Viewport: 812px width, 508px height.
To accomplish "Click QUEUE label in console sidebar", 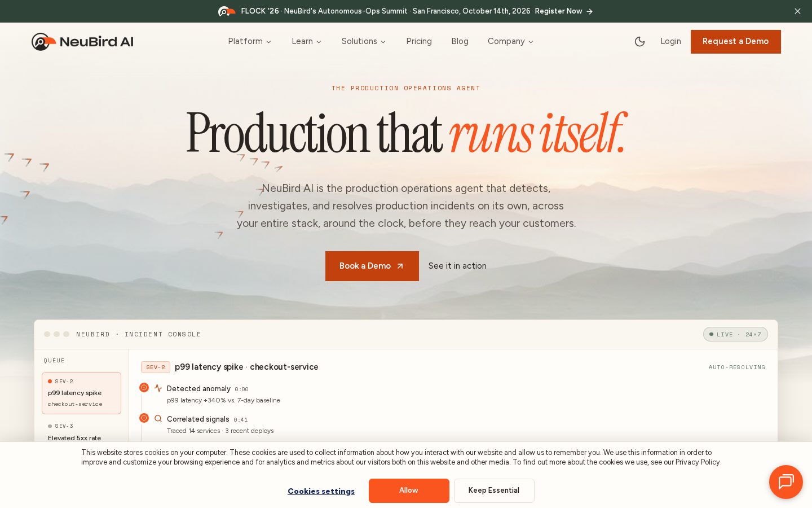I will (54, 361).
